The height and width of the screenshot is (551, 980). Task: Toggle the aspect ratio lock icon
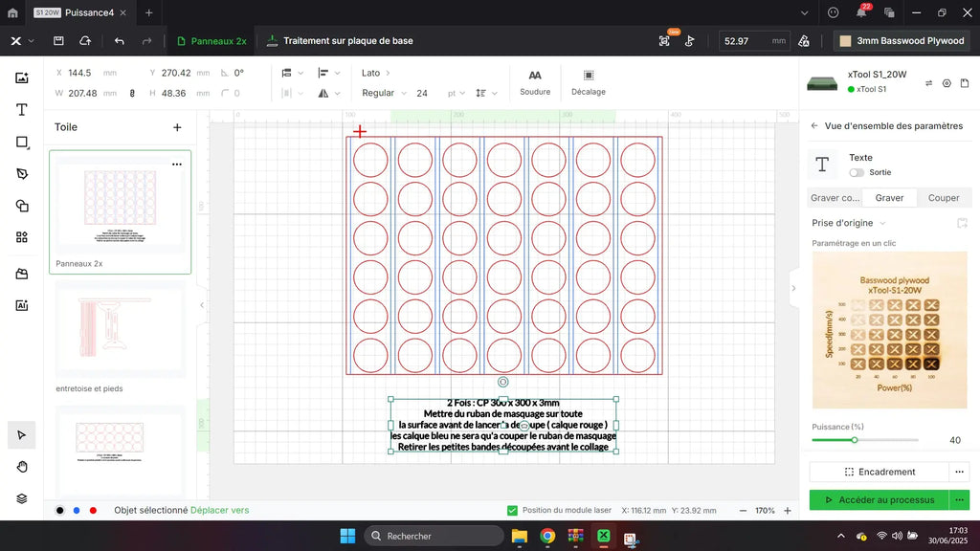[x=132, y=93]
